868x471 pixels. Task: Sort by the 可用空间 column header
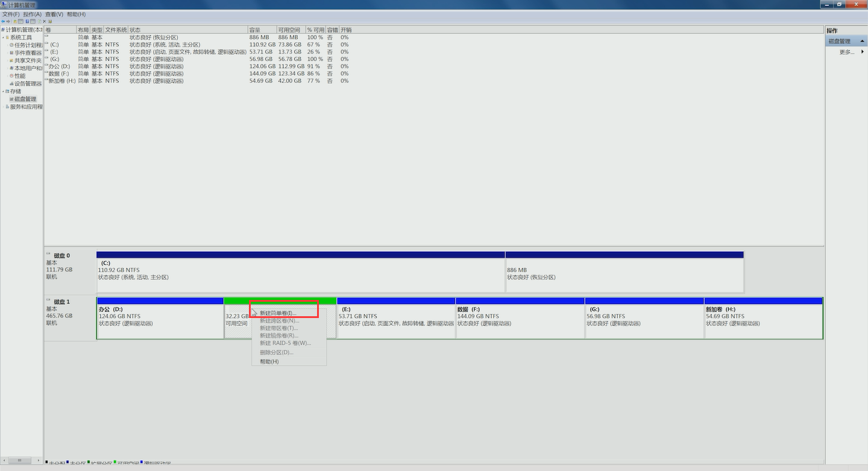(291, 30)
